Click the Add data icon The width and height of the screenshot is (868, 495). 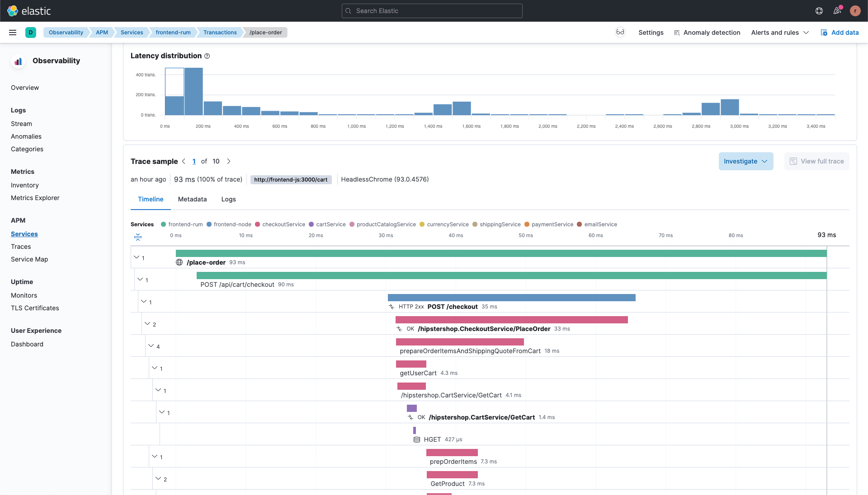point(824,33)
